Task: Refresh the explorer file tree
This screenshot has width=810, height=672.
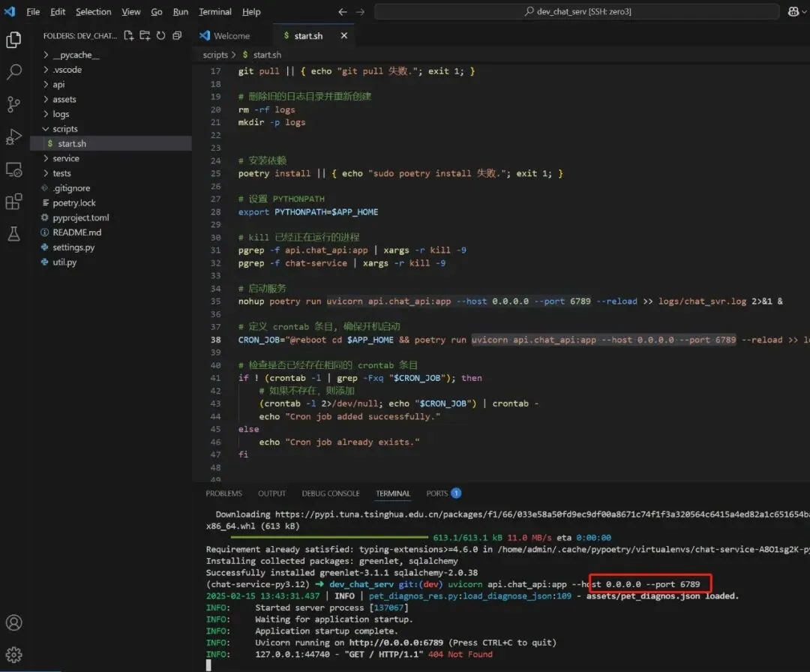Action: point(161,36)
